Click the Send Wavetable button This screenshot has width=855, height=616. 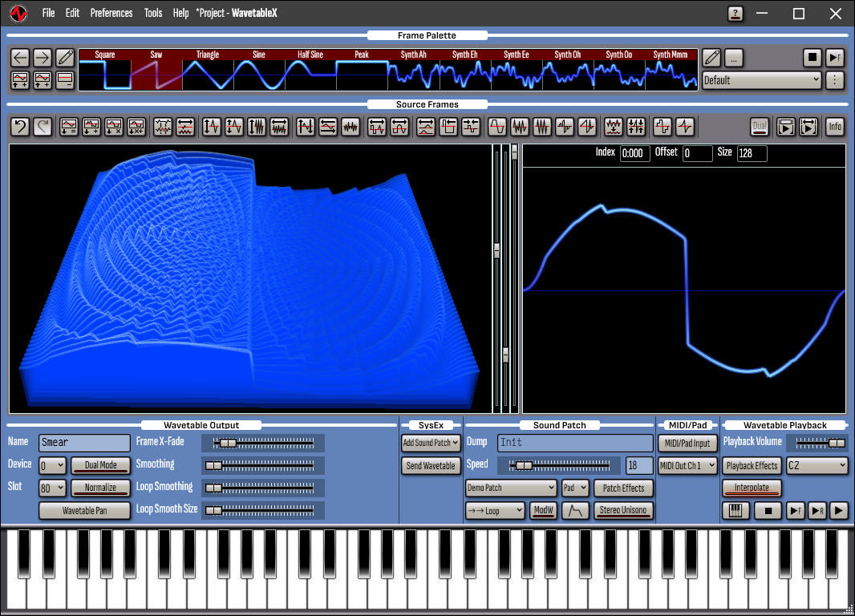[431, 465]
